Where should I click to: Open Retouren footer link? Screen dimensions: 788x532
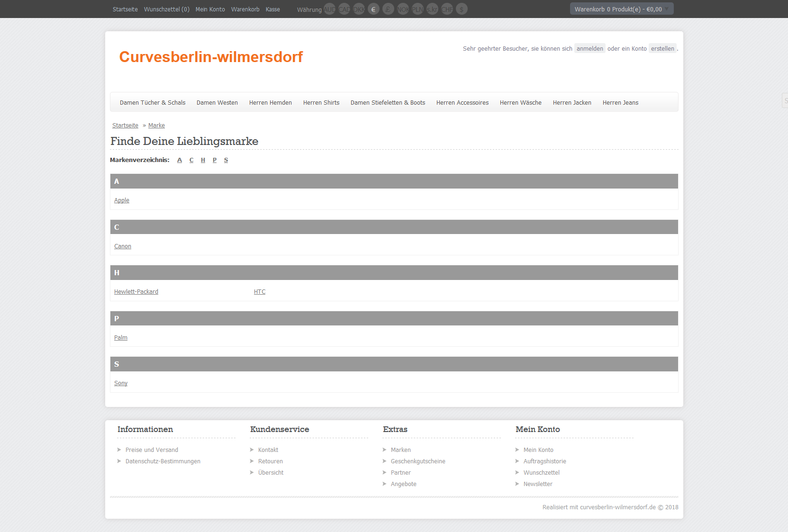(x=271, y=461)
